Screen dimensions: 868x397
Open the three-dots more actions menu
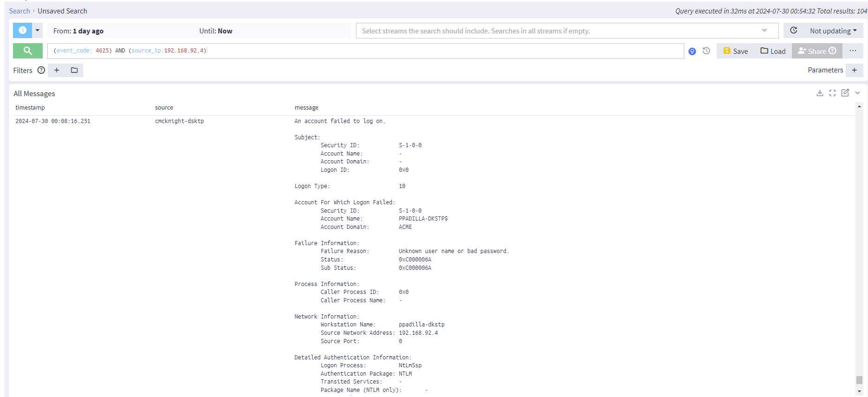(x=853, y=51)
